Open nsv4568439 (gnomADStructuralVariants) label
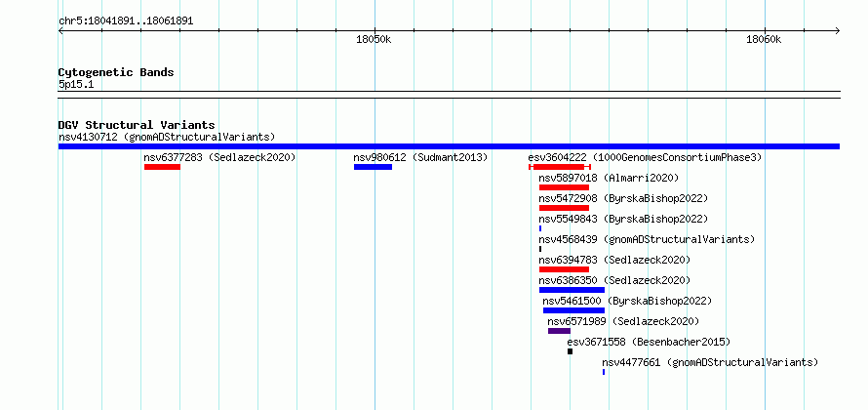868x410 pixels. 648,239
